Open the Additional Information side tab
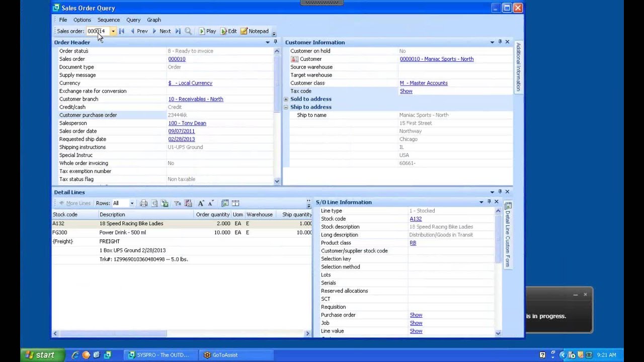This screenshot has height=362, width=644. [518, 67]
